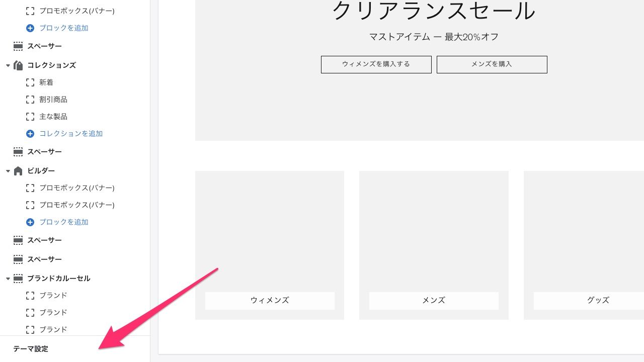Click the spacer icon directly above ビルダー

pos(18,152)
